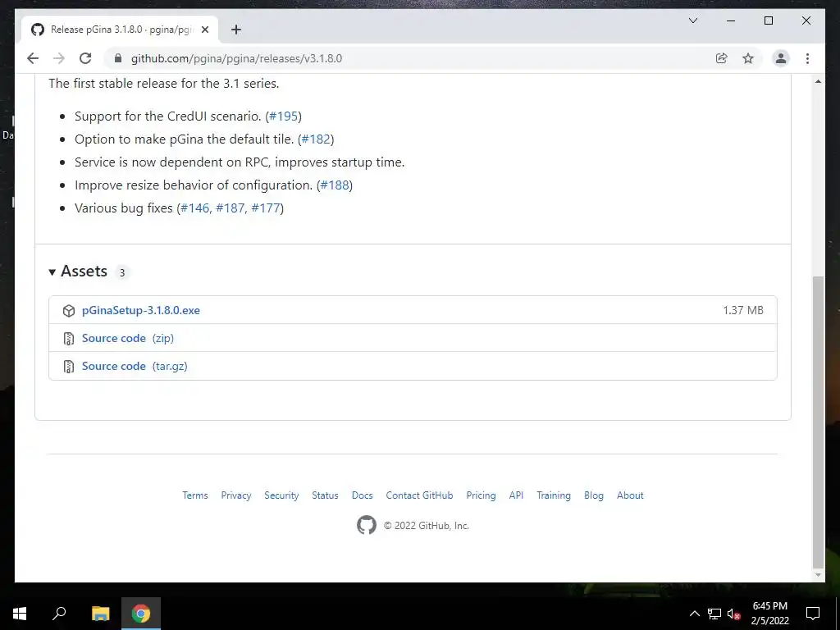Download Source code (zip)
This screenshot has height=630, width=840.
click(x=127, y=338)
